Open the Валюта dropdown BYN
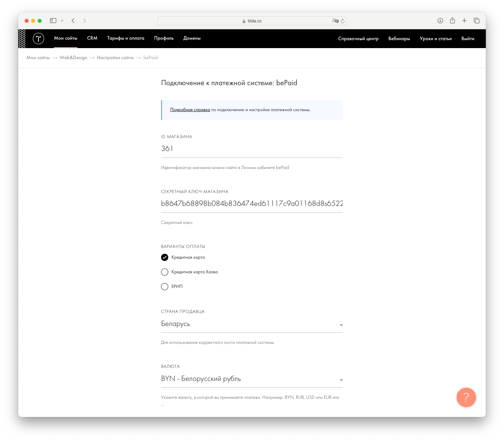Image resolution: width=504 pixels, height=441 pixels. point(252,379)
